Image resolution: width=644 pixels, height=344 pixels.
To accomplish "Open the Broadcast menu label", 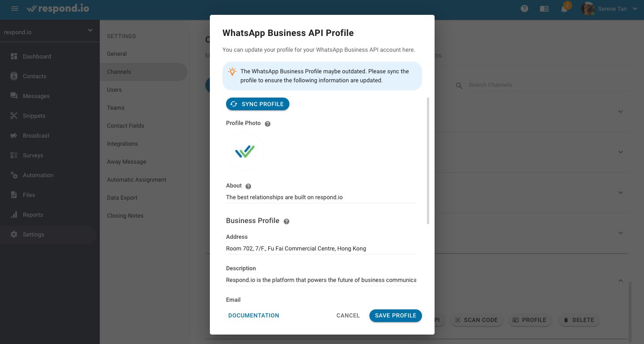I will [x=36, y=135].
